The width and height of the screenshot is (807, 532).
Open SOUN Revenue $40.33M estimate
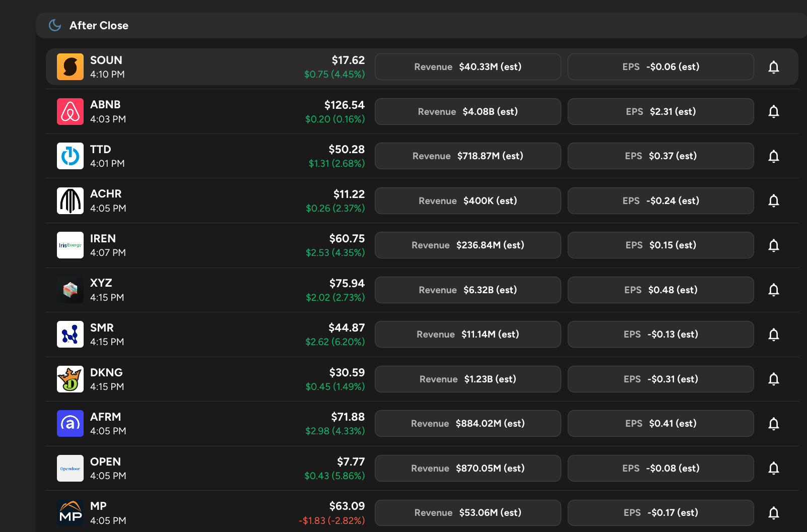click(x=468, y=67)
